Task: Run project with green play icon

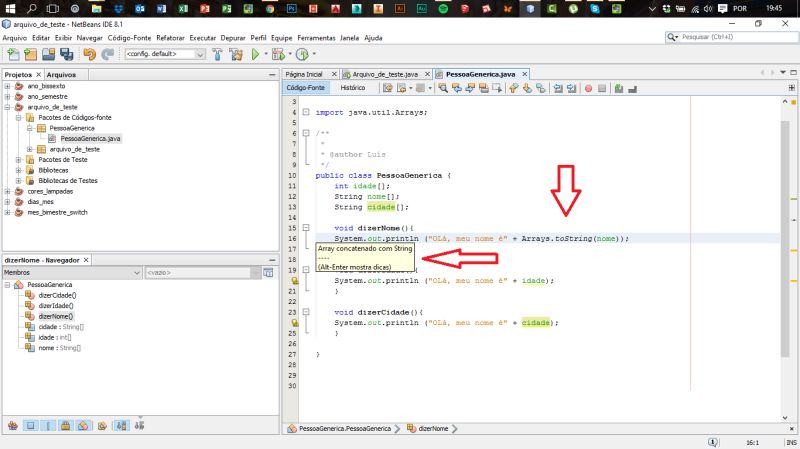Action: pyautogui.click(x=255, y=54)
